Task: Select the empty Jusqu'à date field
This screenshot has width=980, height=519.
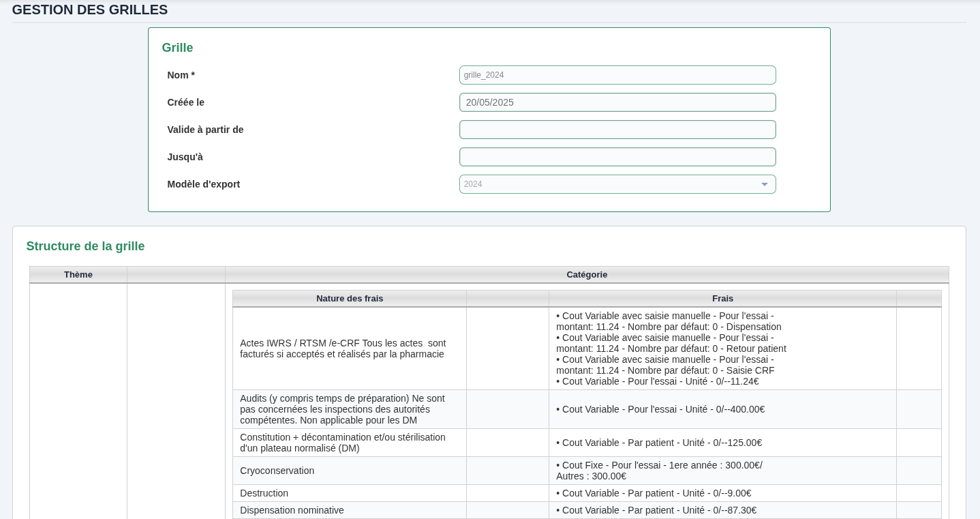Action: pyautogui.click(x=617, y=157)
